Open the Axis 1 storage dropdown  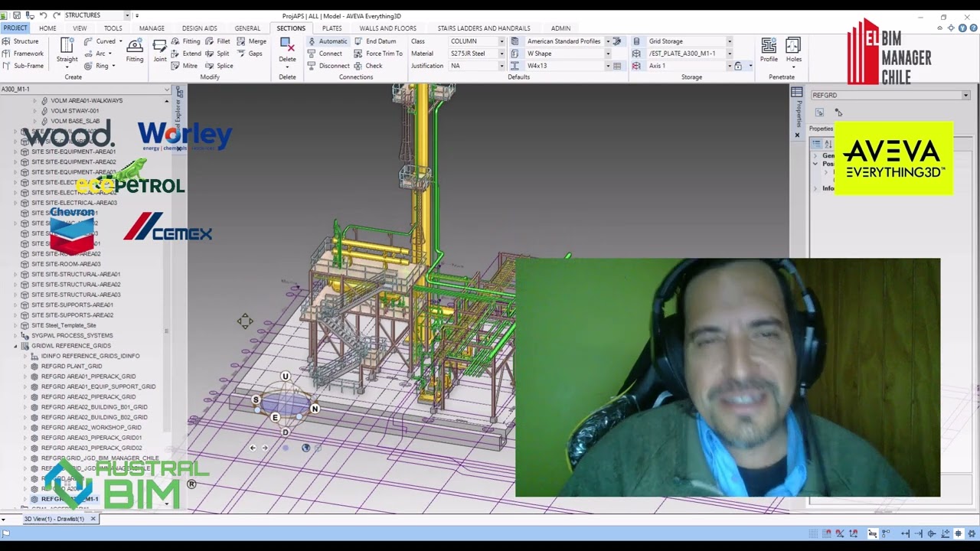tap(729, 66)
